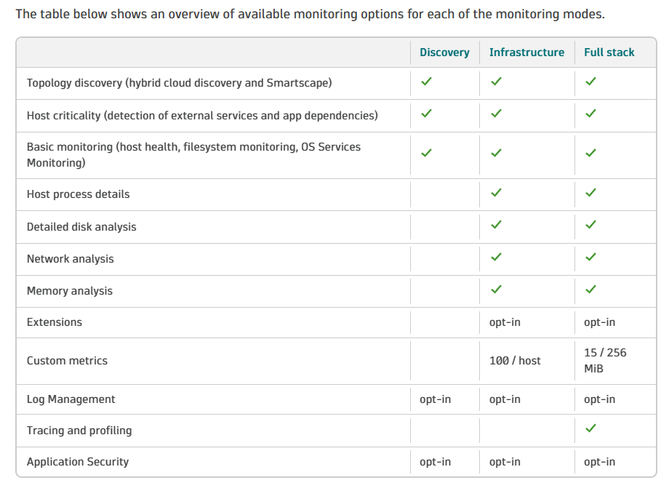Click the Tracing and profiling row label
Image resolution: width=669 pixels, height=486 pixels.
79,430
